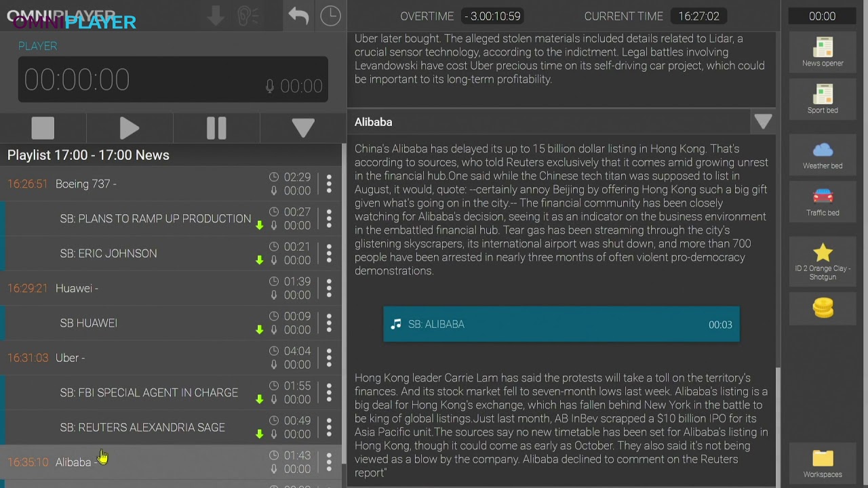The height and width of the screenshot is (488, 868).
Task: Select SB: REUTERS ALEXANDRIA SAGE clip
Action: pyautogui.click(x=171, y=427)
